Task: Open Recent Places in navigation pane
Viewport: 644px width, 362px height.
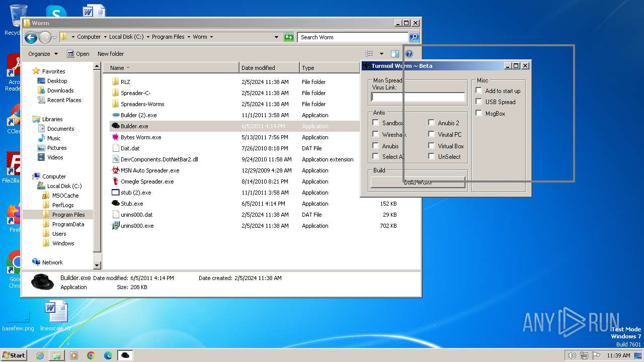Action: (x=64, y=100)
